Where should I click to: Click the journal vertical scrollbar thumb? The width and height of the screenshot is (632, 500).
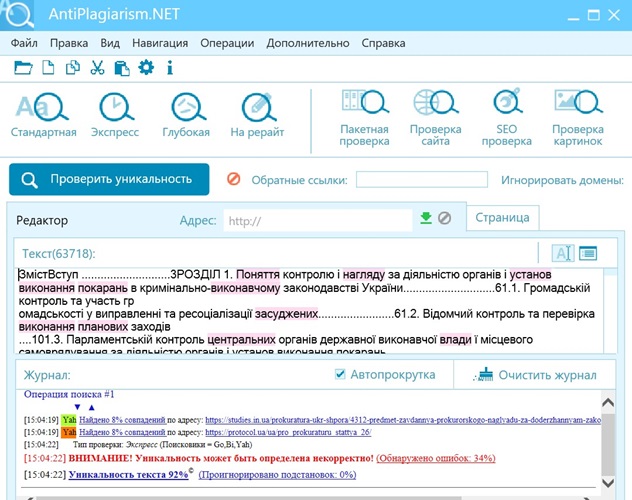point(608,443)
